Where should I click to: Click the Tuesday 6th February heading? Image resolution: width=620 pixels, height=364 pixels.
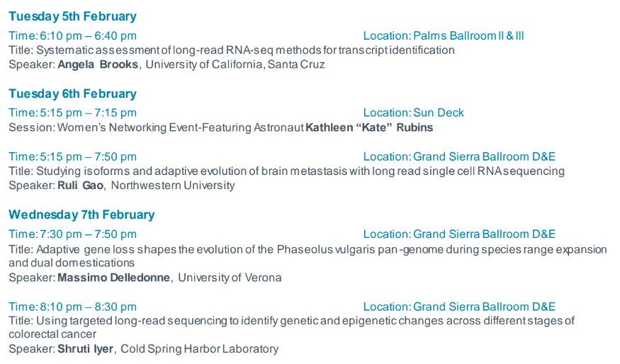tap(72, 93)
